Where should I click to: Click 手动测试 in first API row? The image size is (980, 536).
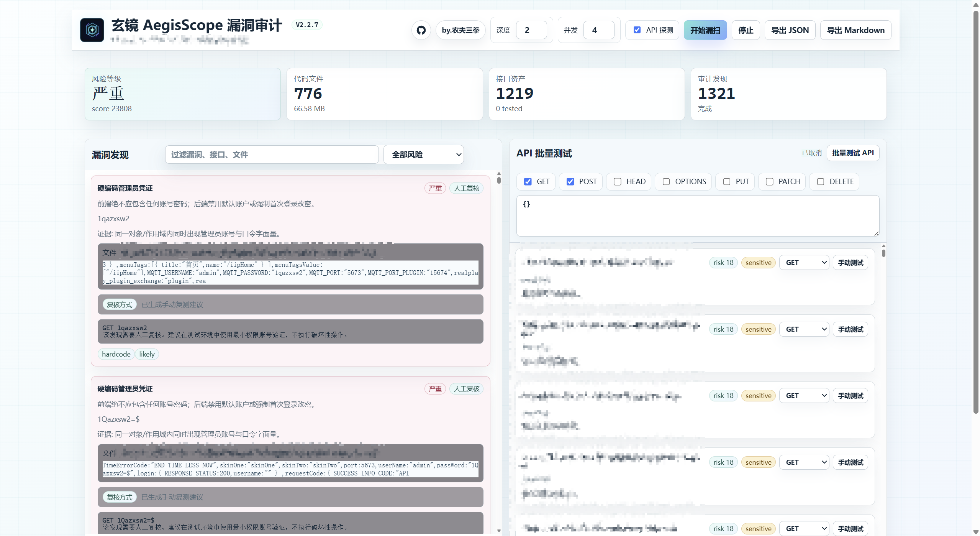tap(851, 263)
